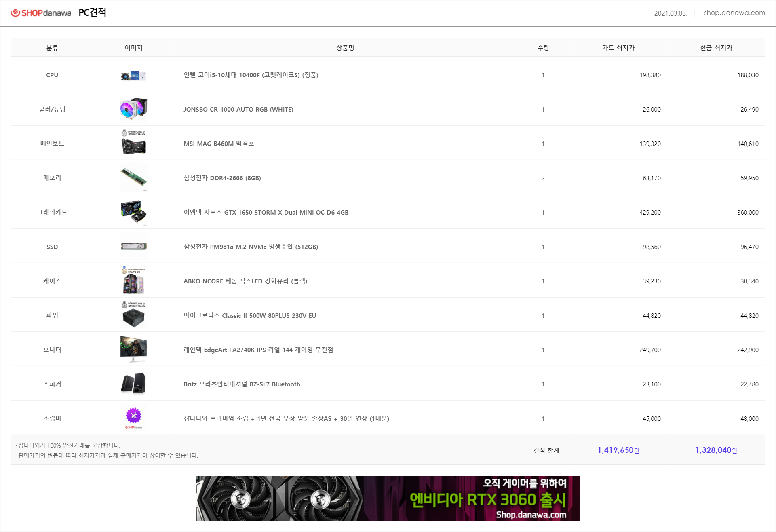Open the Britz BZ-SL7 Bluetooth speaker link
The image size is (776, 532).
click(x=242, y=384)
